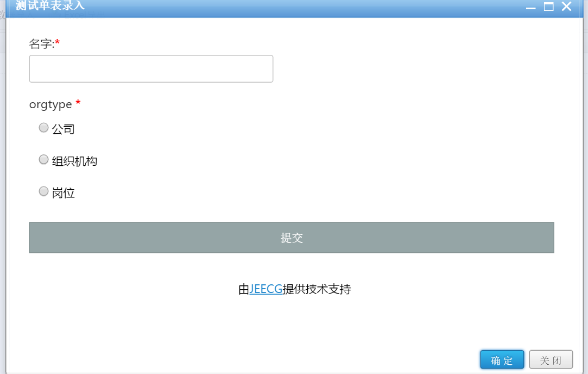Viewport: 588px width, 374px height.
Task: Pick the 岗位 radio button
Action: pyautogui.click(x=43, y=191)
